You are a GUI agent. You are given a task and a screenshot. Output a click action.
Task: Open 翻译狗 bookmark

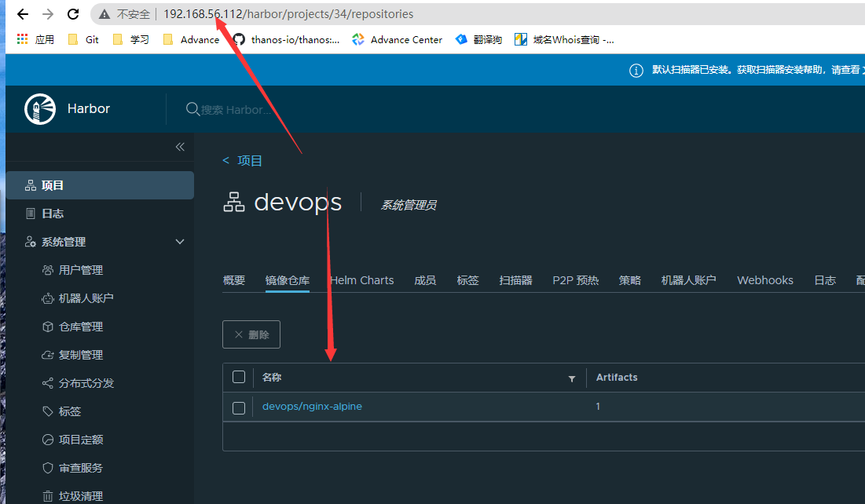pos(478,40)
